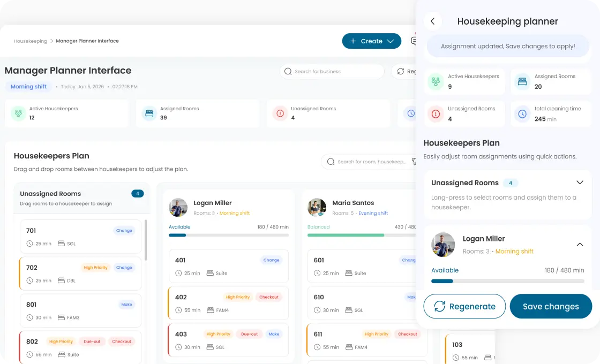Click the Unassigned Rooms alert icon in main dashboard

[x=280, y=113]
